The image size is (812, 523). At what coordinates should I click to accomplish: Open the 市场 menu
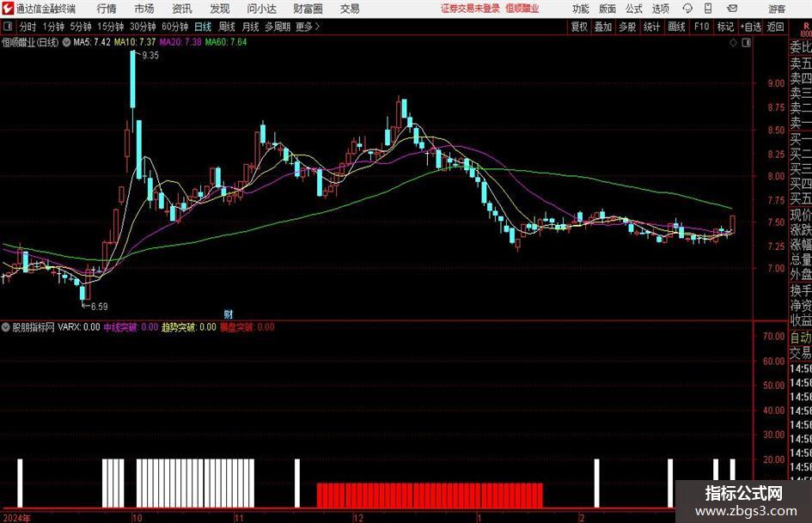(144, 9)
